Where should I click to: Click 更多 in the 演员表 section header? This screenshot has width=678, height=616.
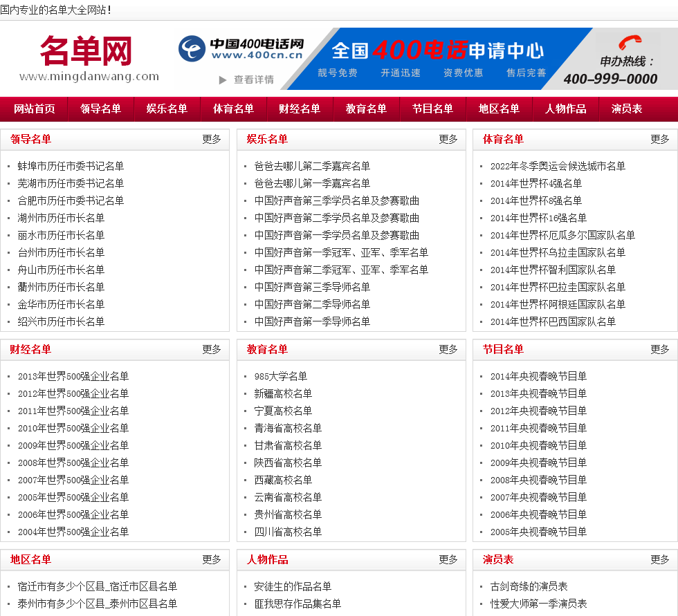660,560
